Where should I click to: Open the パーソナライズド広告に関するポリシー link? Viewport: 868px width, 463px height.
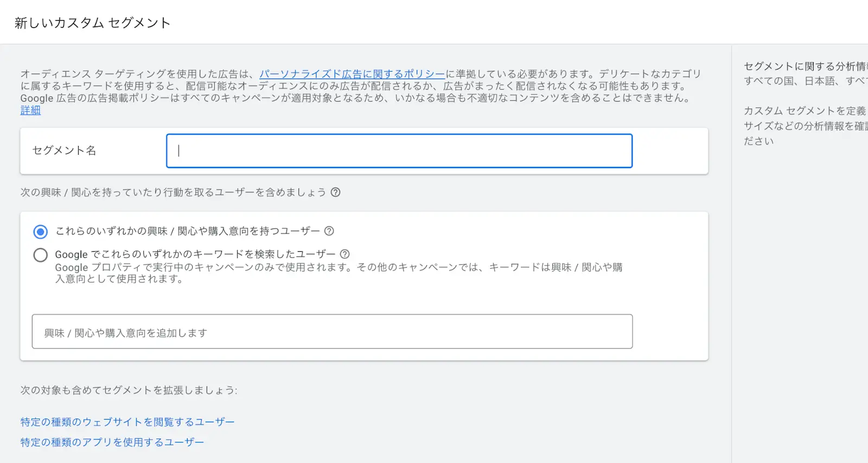352,74
